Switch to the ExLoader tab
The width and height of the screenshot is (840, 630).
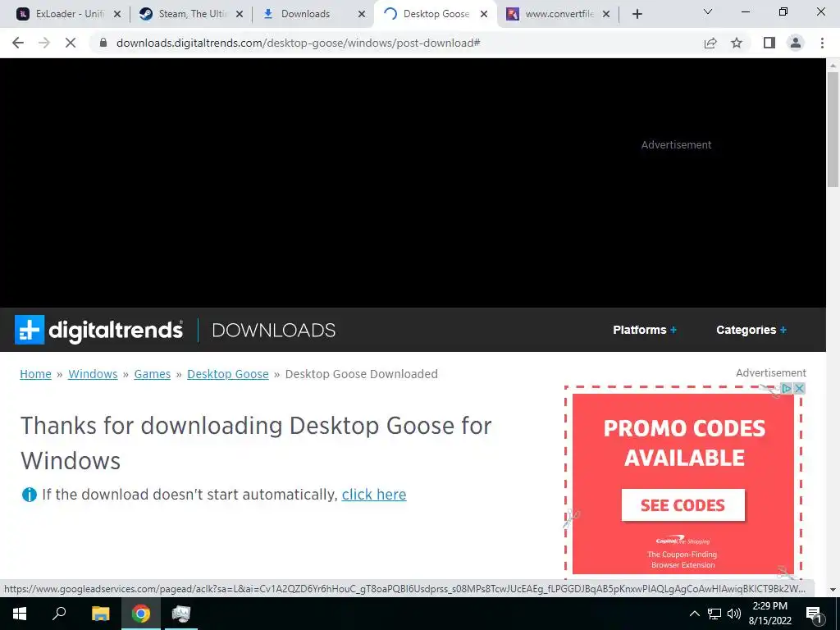point(69,14)
